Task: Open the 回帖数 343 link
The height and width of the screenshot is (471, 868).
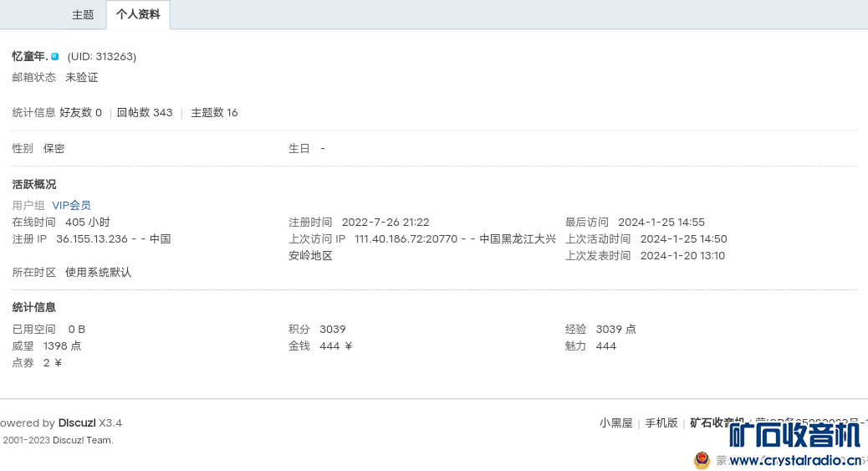Action: pos(145,113)
